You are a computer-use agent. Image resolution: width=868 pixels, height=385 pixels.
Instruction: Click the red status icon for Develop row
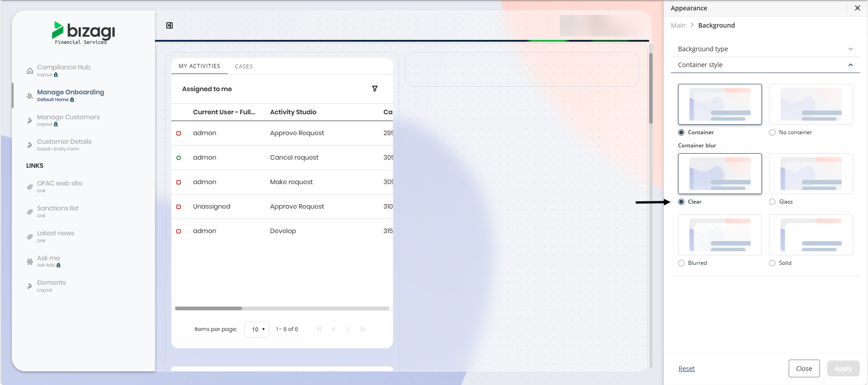point(179,231)
